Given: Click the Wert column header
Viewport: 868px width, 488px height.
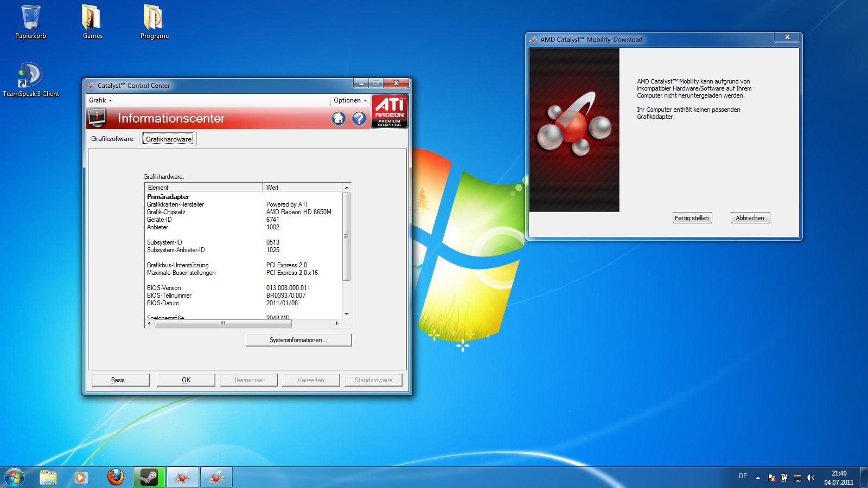Looking at the screenshot, I should click(302, 188).
